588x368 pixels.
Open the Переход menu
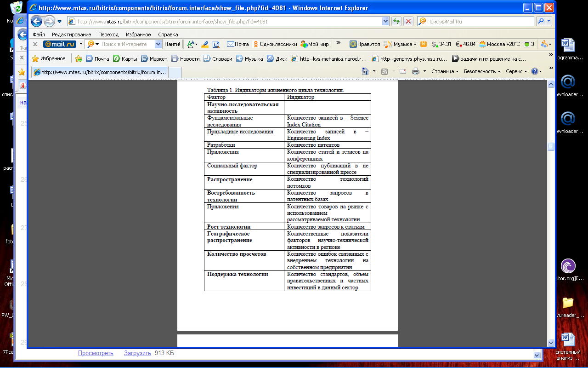(x=108, y=34)
